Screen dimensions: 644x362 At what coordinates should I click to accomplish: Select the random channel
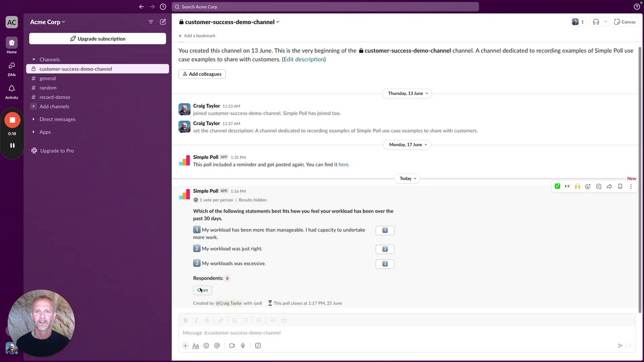pyautogui.click(x=98, y=87)
